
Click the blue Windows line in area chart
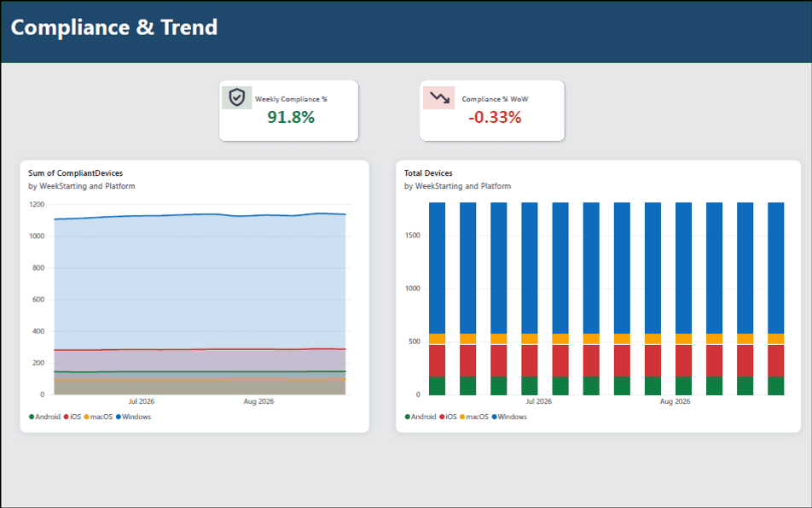click(x=200, y=214)
